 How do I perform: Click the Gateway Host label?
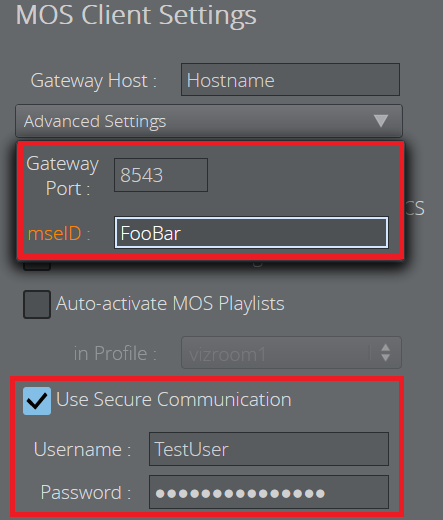(x=94, y=81)
